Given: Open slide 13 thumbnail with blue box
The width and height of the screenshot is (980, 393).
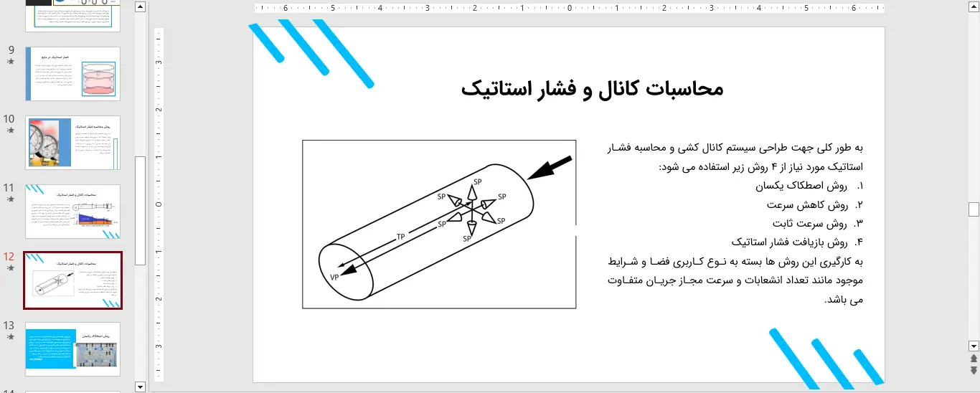Looking at the screenshot, I should (72, 349).
